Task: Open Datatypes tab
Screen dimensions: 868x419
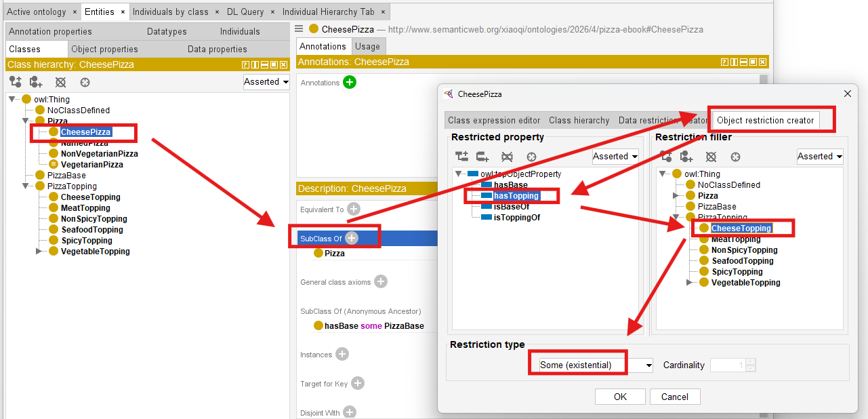Action: click(x=167, y=31)
